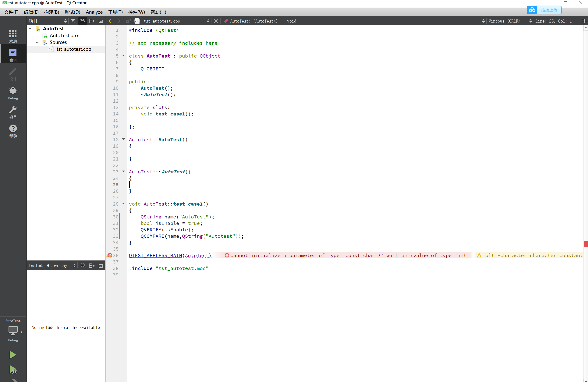
Task: Open the Help mode icon
Action: pyautogui.click(x=13, y=131)
